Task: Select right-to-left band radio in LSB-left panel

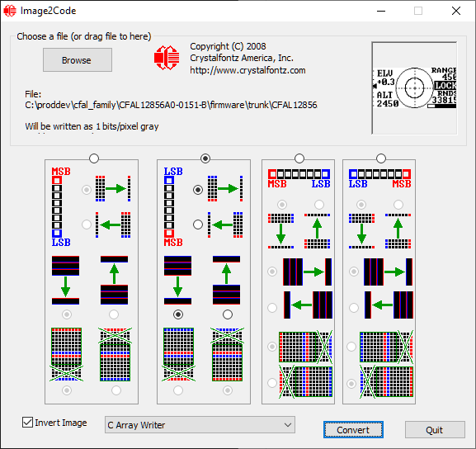Action: click(x=354, y=308)
